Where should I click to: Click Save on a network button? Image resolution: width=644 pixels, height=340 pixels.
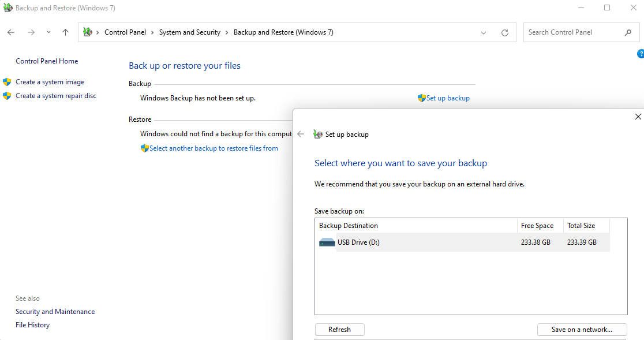click(581, 330)
